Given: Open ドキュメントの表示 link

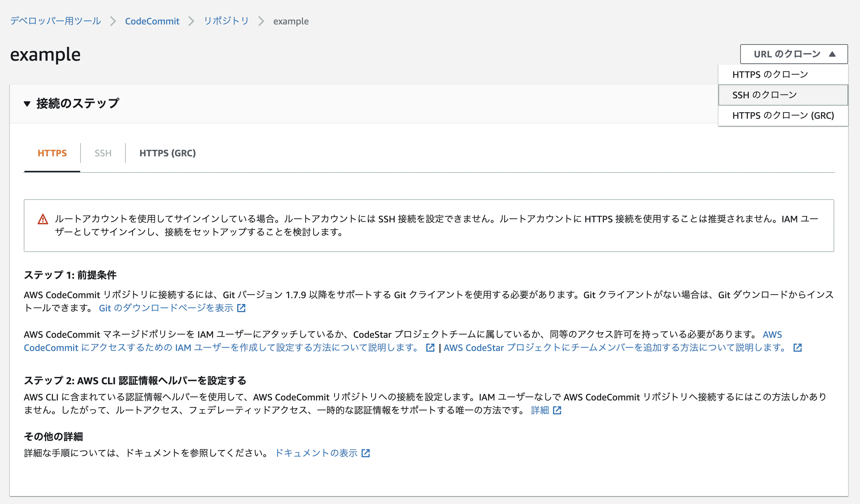Looking at the screenshot, I should [316, 453].
